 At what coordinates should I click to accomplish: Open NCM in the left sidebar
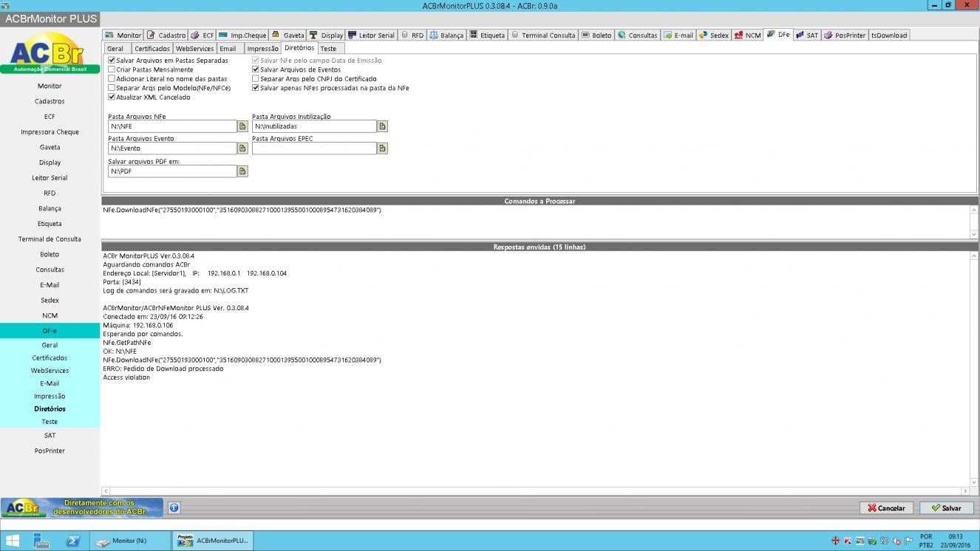50,315
